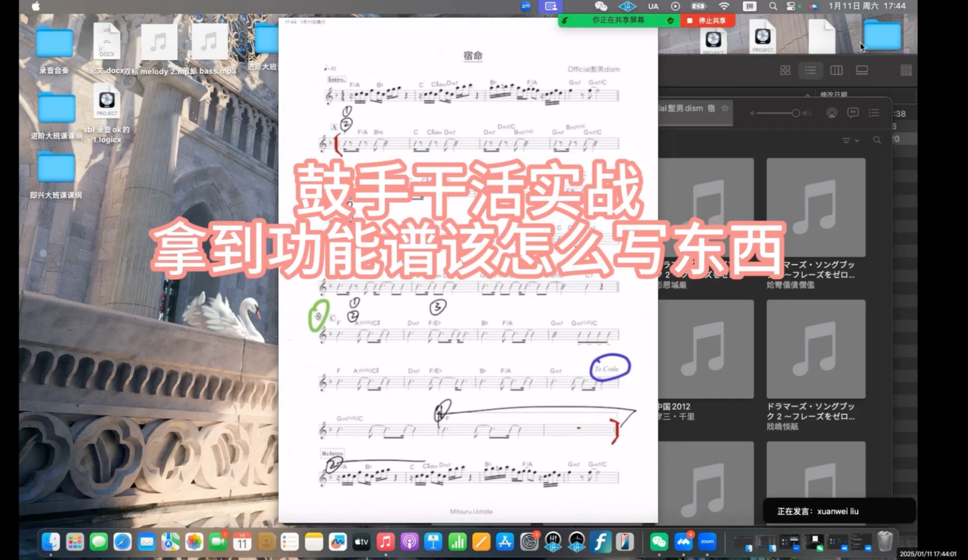Open the lyrics speech-bubble icon
The width and height of the screenshot is (968, 560).
[x=853, y=113]
